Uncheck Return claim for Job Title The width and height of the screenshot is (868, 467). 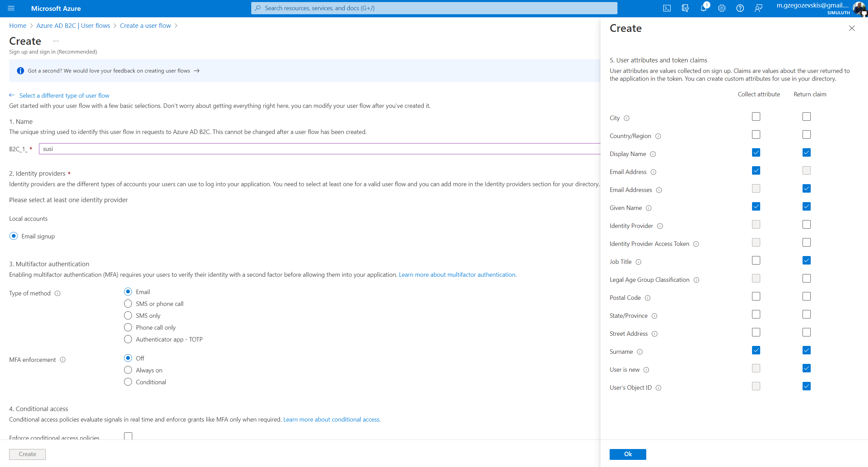click(x=806, y=260)
